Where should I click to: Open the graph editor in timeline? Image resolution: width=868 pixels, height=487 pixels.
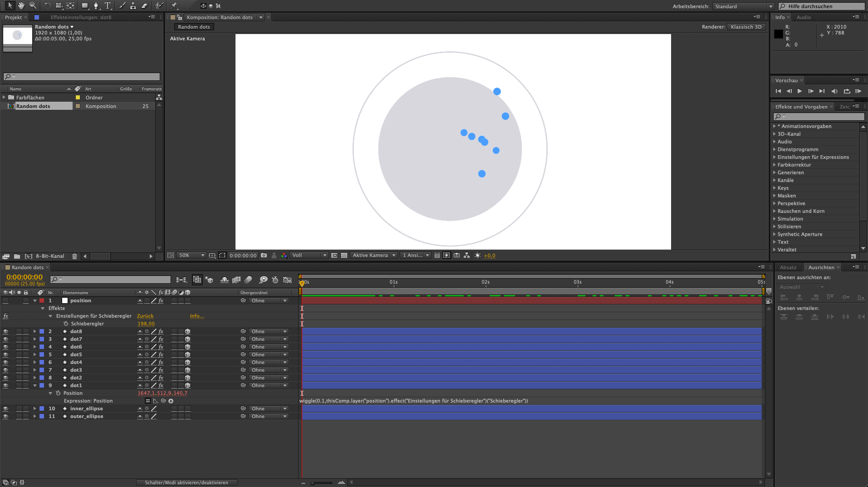click(287, 280)
